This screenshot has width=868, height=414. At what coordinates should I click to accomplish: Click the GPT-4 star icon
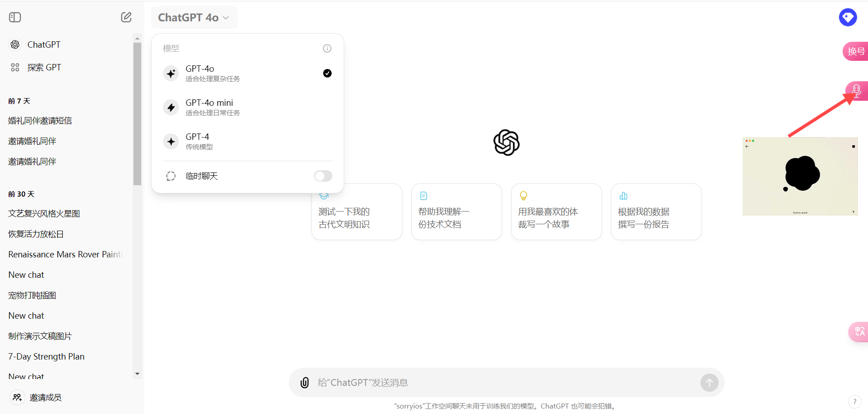[171, 141]
